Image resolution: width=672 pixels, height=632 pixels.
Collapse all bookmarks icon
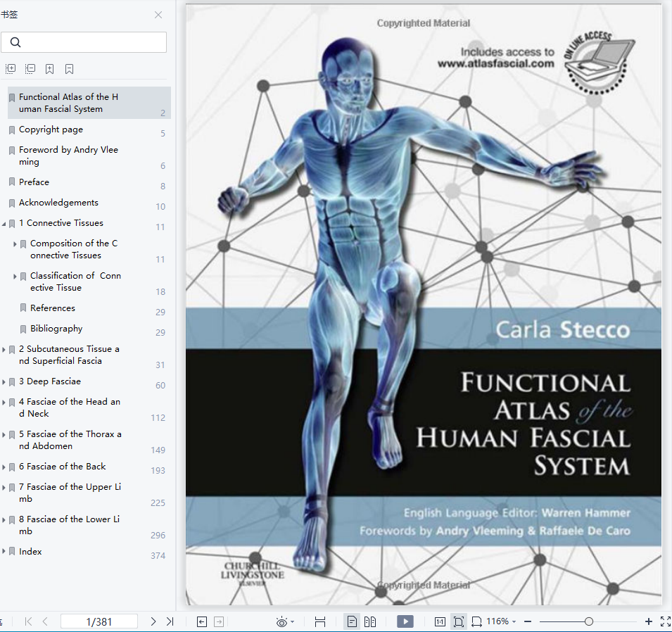(30, 68)
